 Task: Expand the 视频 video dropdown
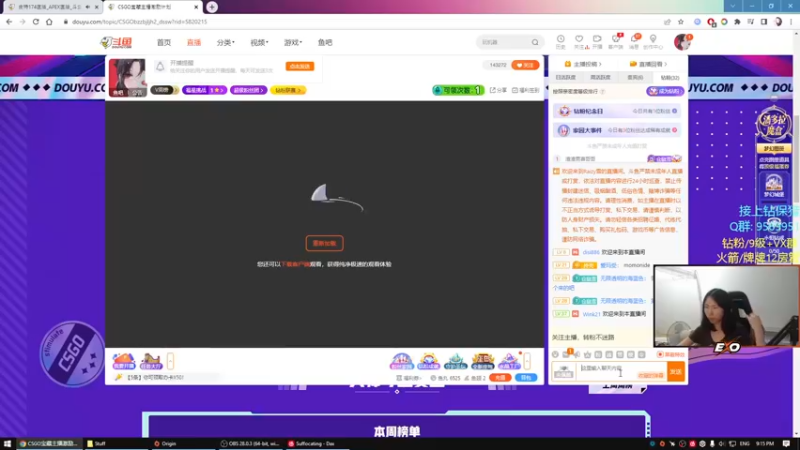259,42
